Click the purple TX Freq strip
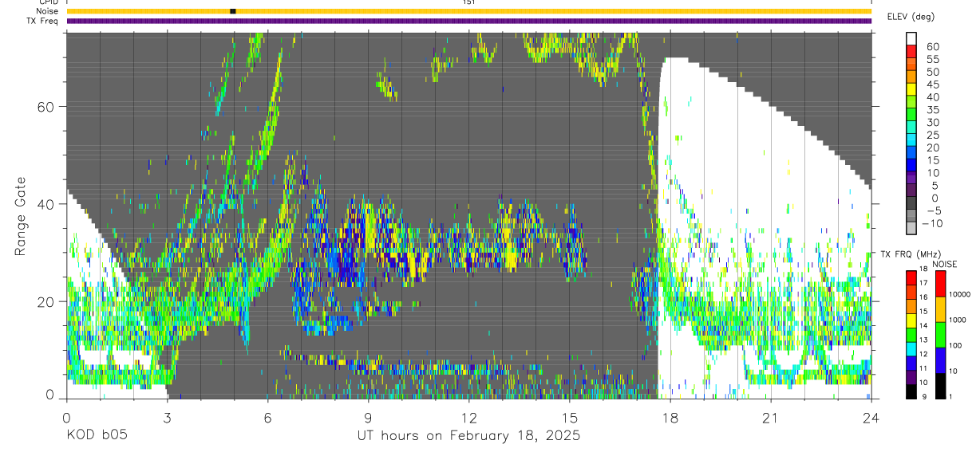 (469, 21)
